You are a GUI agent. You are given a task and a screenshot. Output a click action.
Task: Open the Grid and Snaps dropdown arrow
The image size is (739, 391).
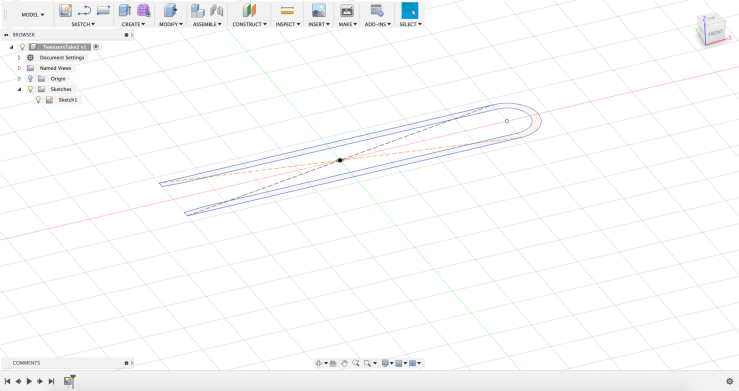(x=405, y=363)
